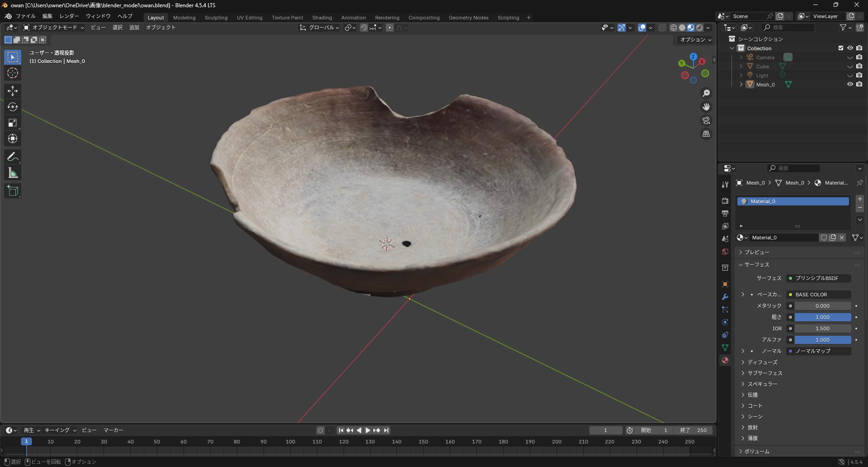Adjust the 粗さ roughness slider

[822, 317]
